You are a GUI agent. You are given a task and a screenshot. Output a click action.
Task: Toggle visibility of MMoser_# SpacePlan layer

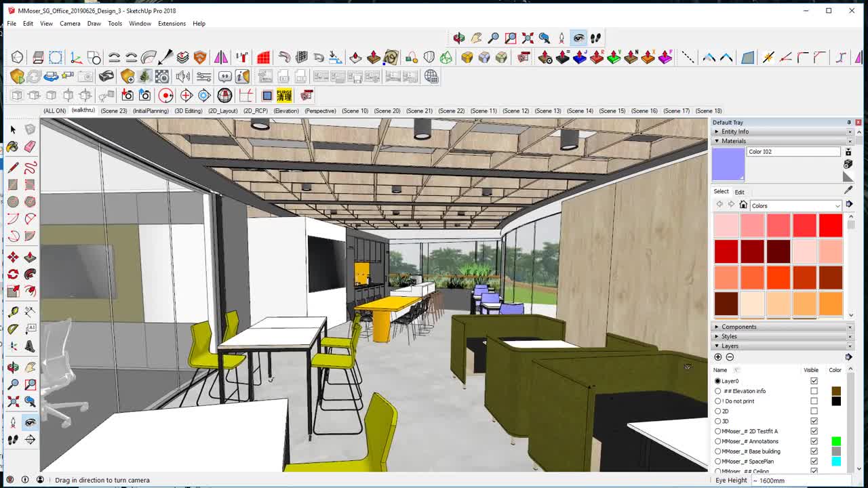[x=814, y=461]
